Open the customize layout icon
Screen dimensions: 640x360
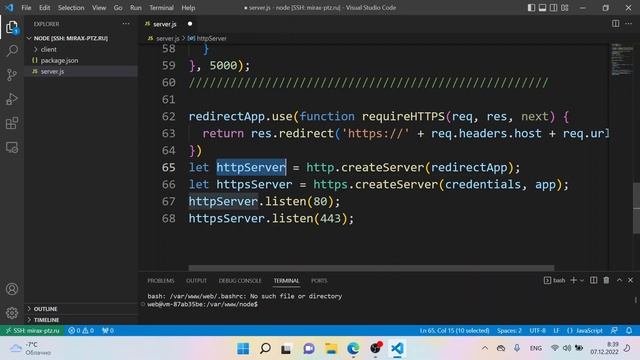[x=565, y=8]
